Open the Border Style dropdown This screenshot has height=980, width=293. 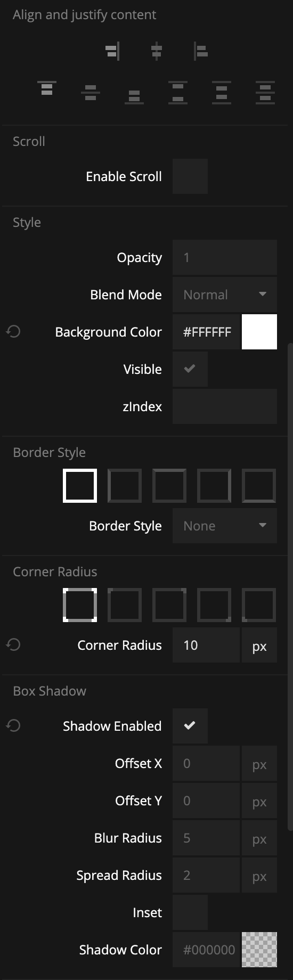coord(225,526)
